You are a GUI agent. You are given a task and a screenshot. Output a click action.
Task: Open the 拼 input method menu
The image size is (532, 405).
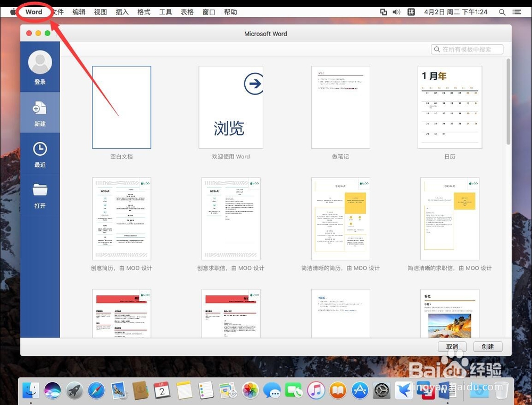[411, 12]
